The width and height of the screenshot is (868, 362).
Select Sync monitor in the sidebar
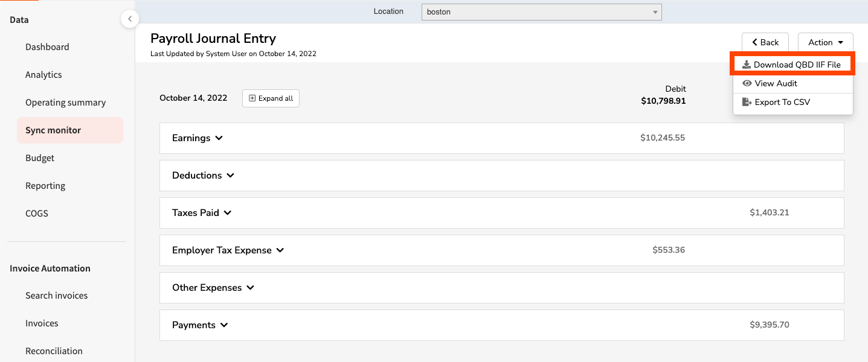click(53, 130)
